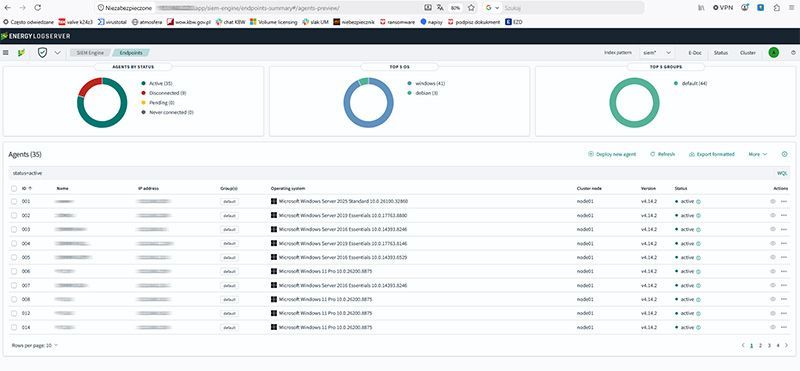Screen dimensions: 800x371
Task: Check the box for agent 003
Action: pyautogui.click(x=14, y=230)
